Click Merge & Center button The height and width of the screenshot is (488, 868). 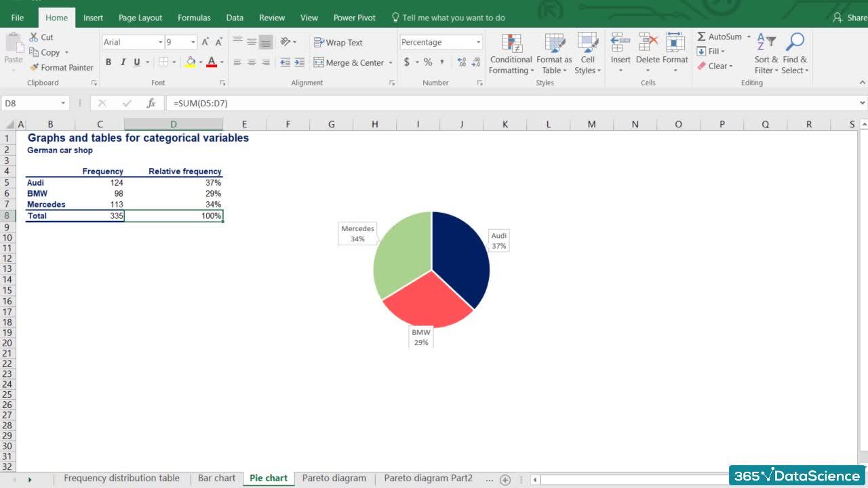[x=349, y=62]
